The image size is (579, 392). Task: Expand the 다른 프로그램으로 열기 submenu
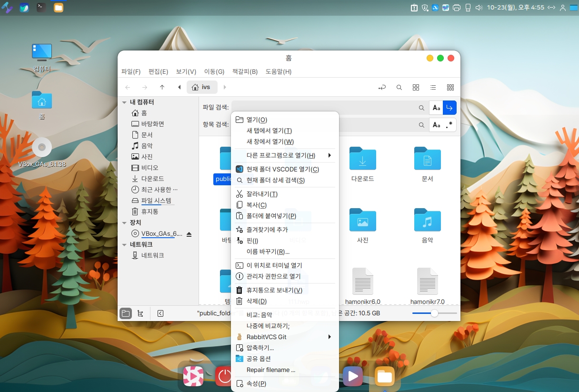click(x=285, y=155)
